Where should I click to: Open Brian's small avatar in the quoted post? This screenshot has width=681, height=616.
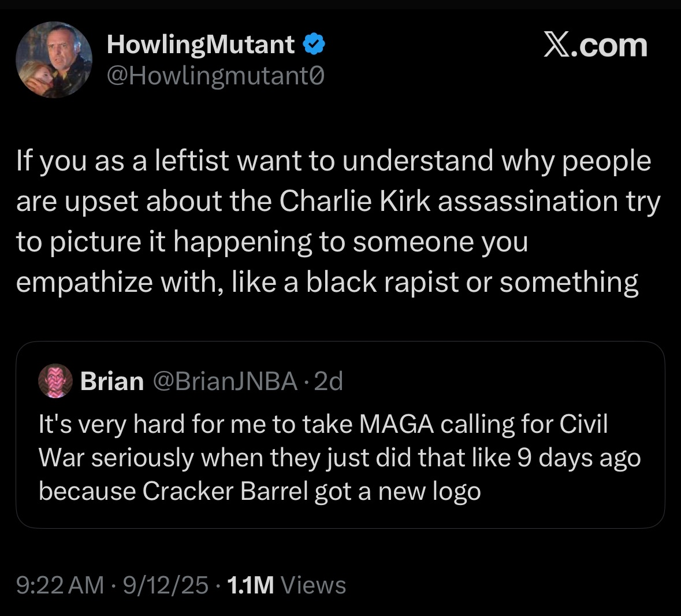(x=55, y=381)
